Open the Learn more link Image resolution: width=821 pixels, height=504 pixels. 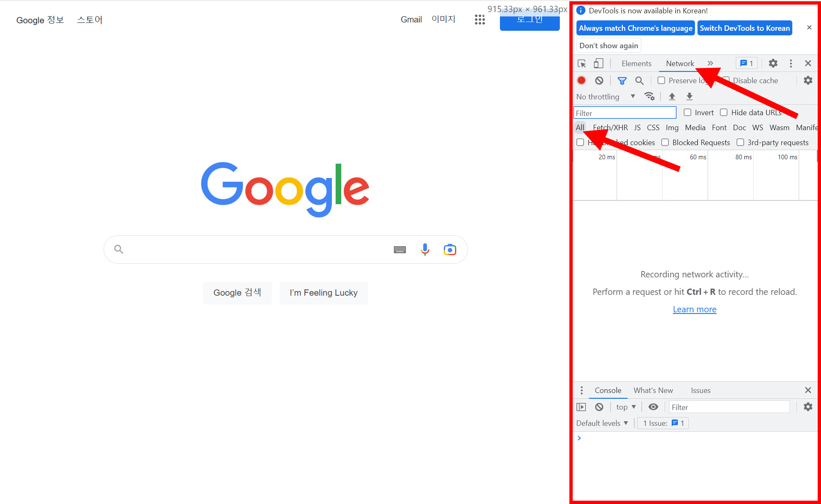coord(695,309)
